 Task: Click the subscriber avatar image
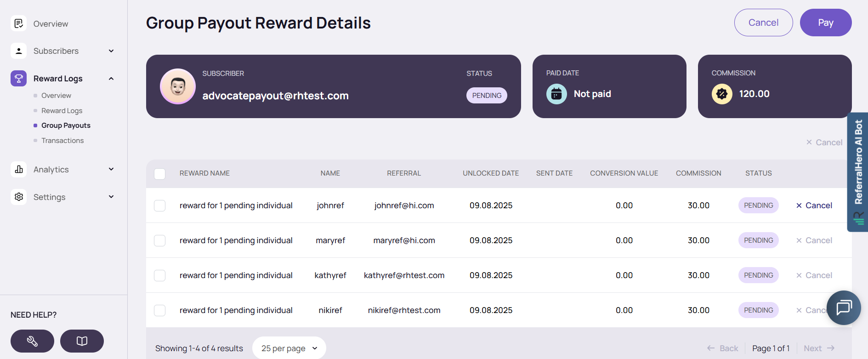(x=178, y=86)
